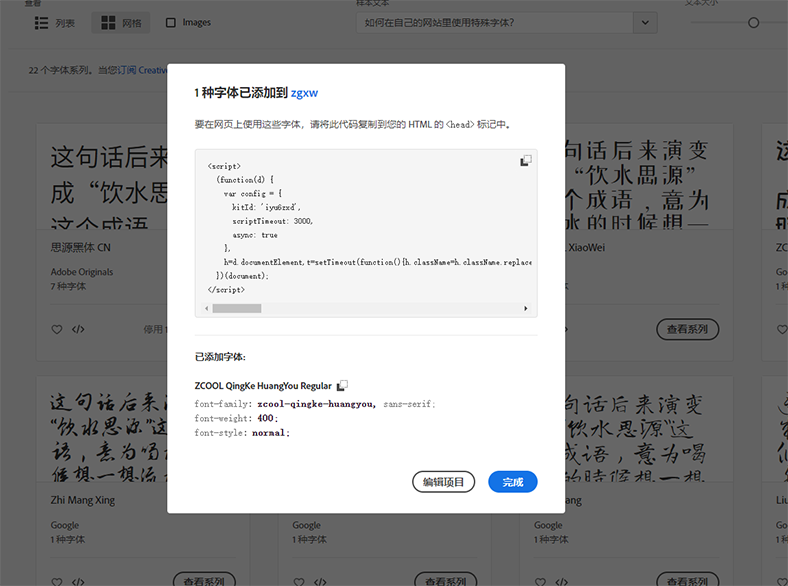Viewport: 788px width, 586px height.
Task: Copy the embed script code with the copy icon
Action: click(525, 160)
